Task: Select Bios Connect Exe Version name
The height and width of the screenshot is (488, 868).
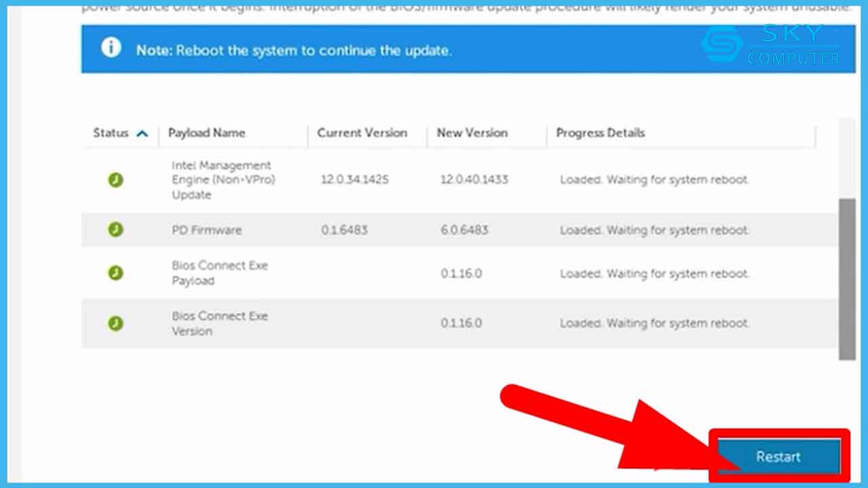Action: pyautogui.click(x=220, y=323)
